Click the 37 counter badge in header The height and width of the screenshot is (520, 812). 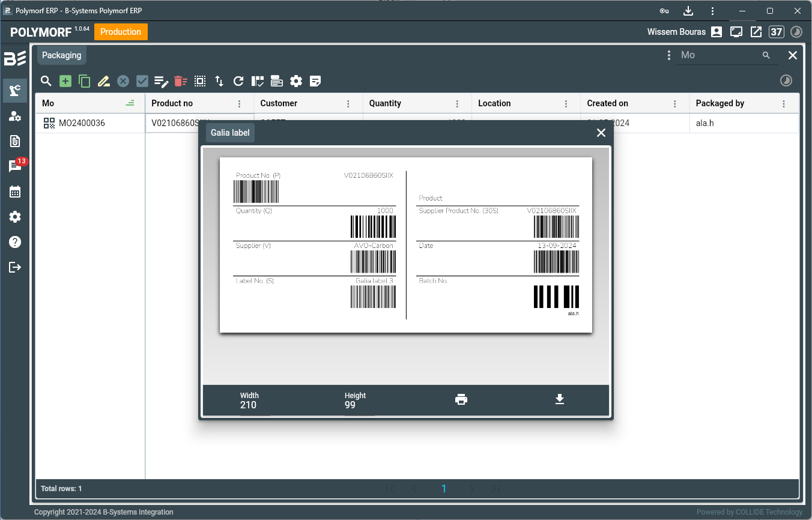(x=777, y=32)
